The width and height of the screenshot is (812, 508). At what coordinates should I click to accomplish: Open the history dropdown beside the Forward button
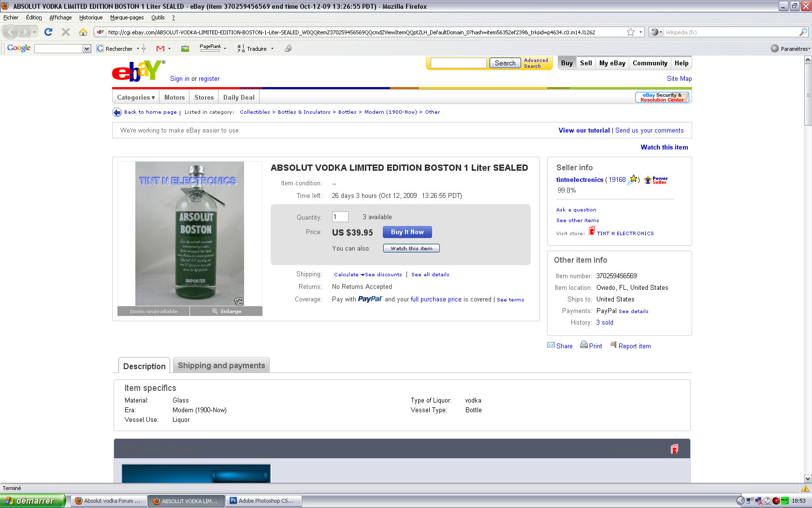tap(34, 32)
